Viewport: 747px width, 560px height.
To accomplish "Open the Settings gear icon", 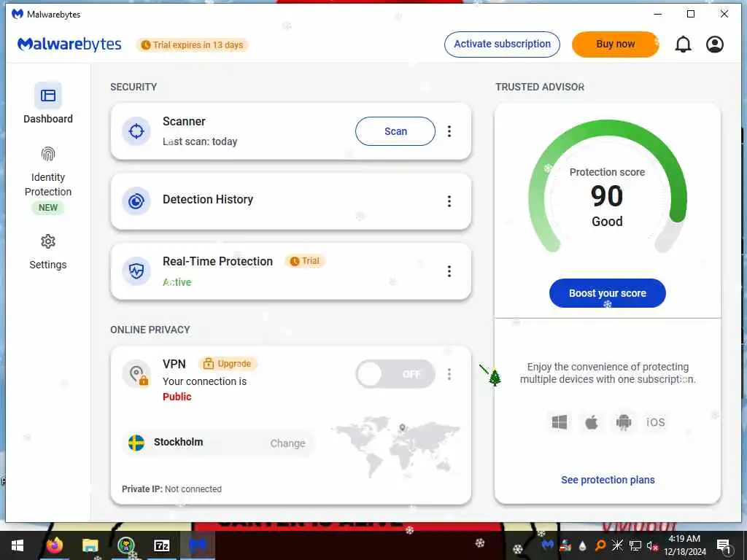I will point(48,241).
